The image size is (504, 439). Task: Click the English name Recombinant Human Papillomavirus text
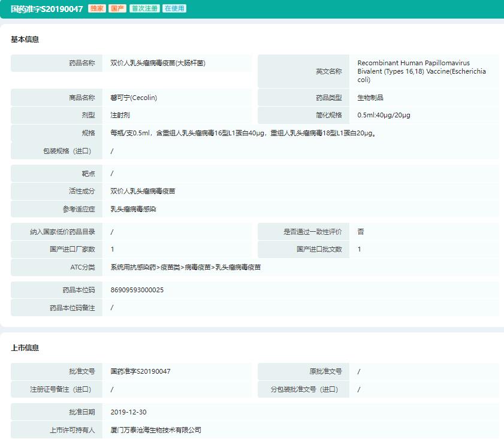click(x=414, y=63)
